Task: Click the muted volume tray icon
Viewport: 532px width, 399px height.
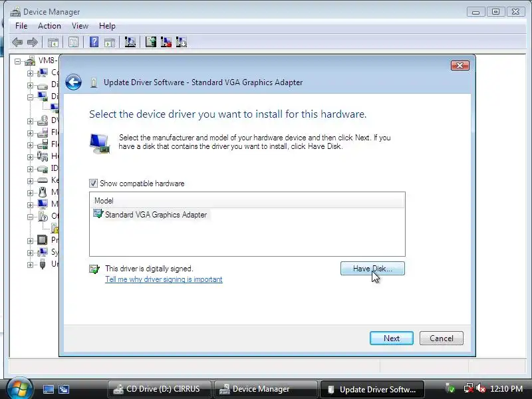Action: click(481, 388)
